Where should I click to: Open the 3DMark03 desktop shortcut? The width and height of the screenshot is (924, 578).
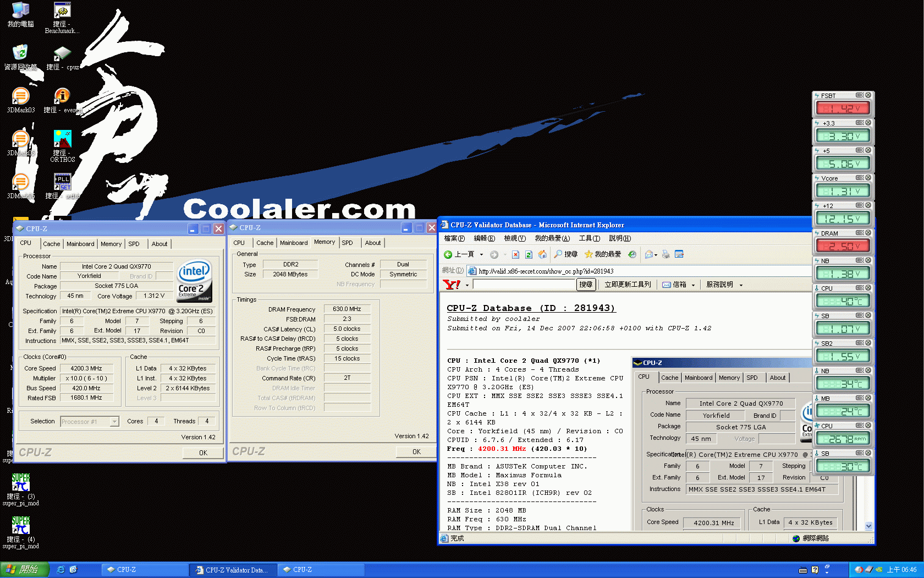coord(20,100)
